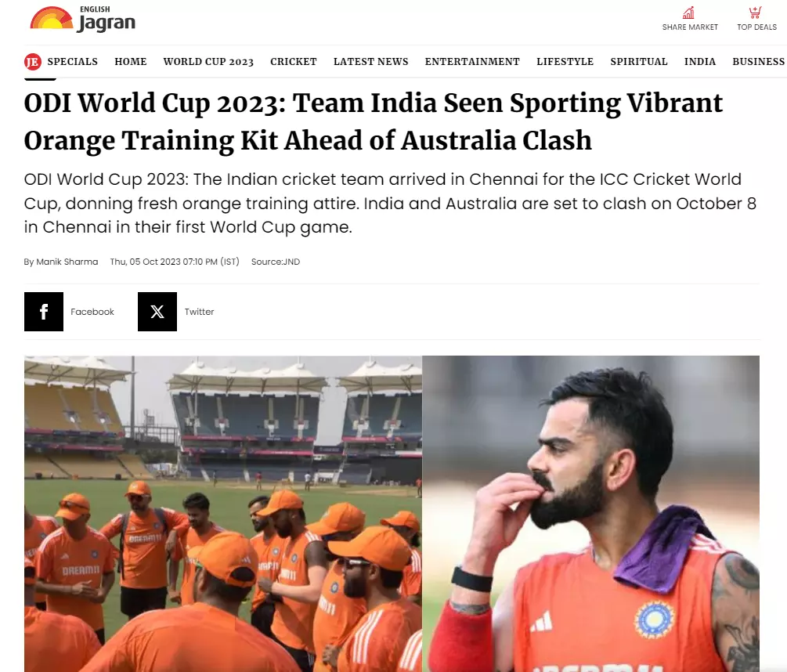Open the team huddle photo in orange kit
Image resolution: width=787 pixels, height=672 pixels.
tap(223, 514)
